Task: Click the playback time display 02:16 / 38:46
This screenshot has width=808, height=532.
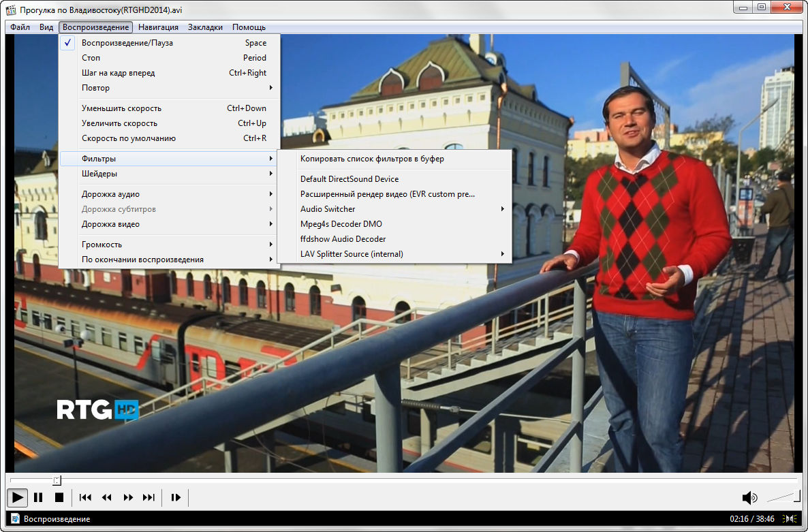Action: (x=753, y=519)
